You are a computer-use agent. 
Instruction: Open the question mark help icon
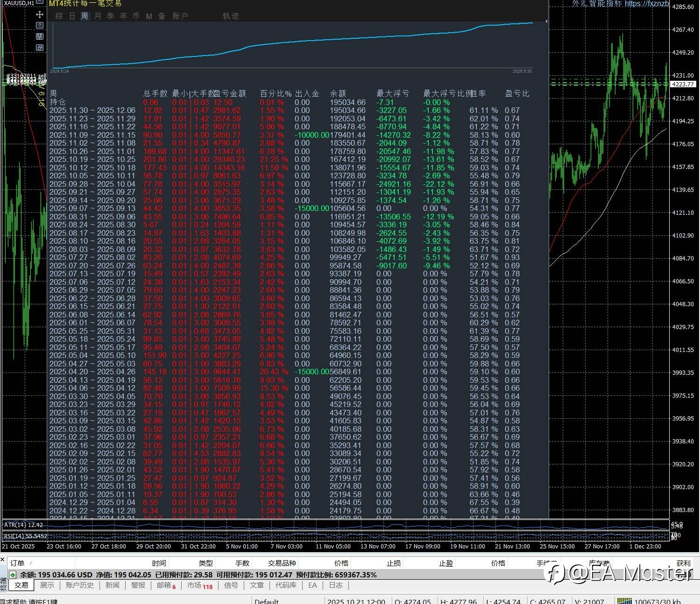40,25
